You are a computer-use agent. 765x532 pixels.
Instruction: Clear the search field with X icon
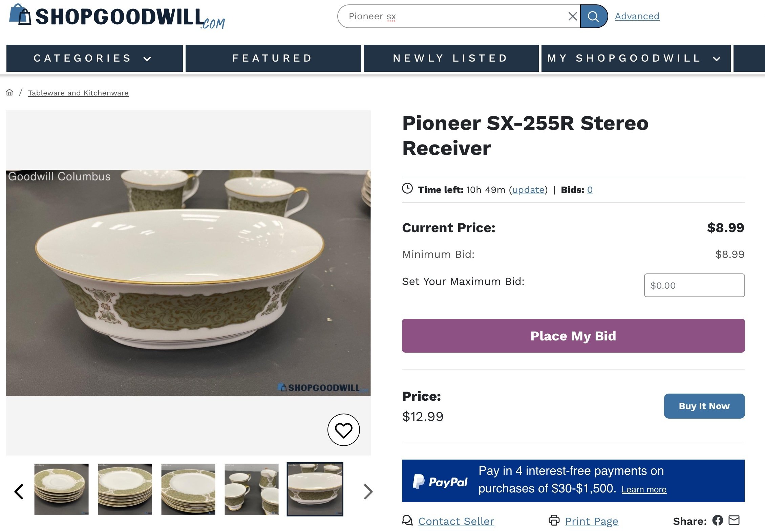click(572, 16)
